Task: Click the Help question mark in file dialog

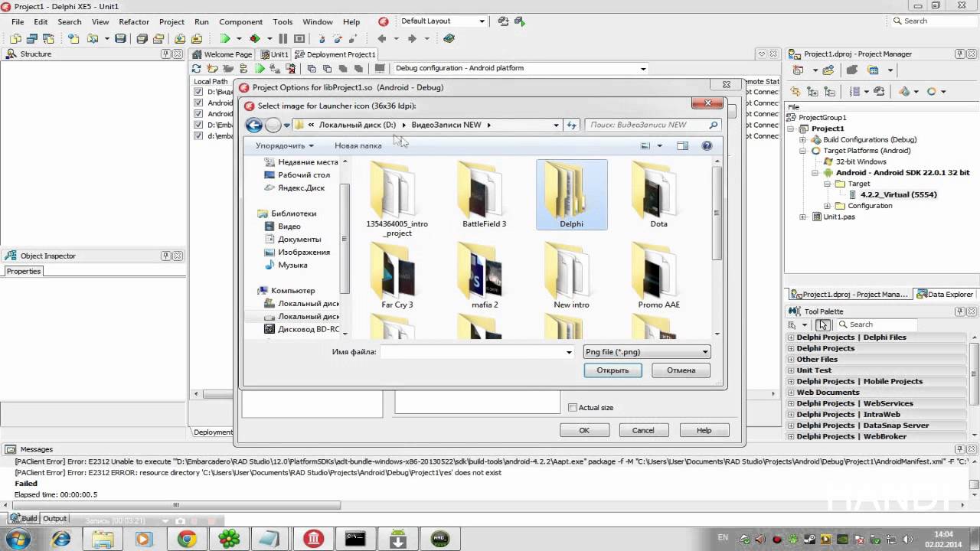Action: click(707, 145)
